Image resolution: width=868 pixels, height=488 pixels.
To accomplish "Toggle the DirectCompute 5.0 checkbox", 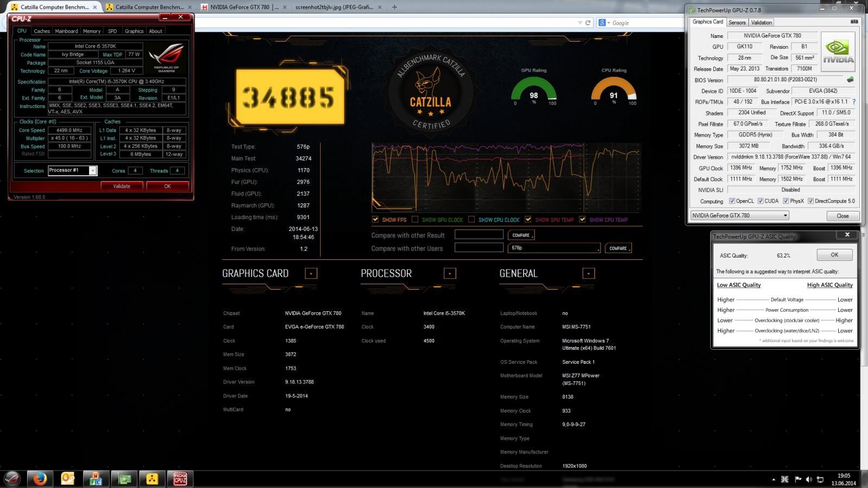I will tap(810, 201).
